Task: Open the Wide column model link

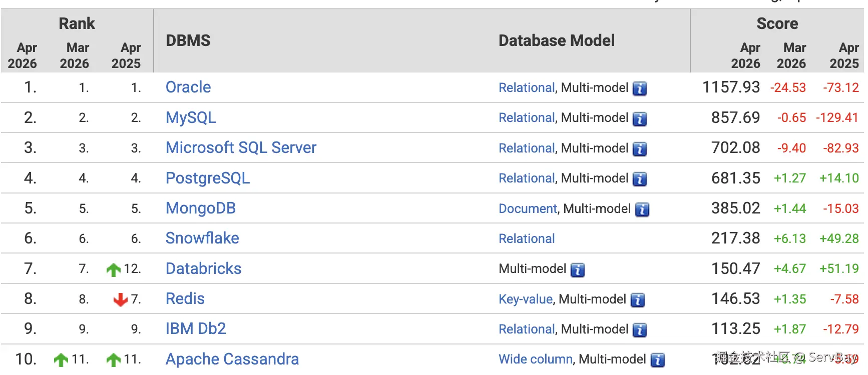Action: [x=536, y=359]
